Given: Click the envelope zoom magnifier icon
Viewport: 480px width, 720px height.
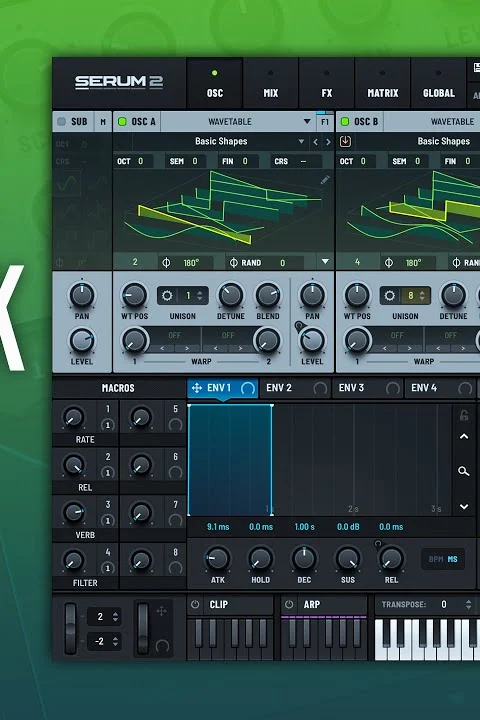Looking at the screenshot, I should tap(463, 471).
